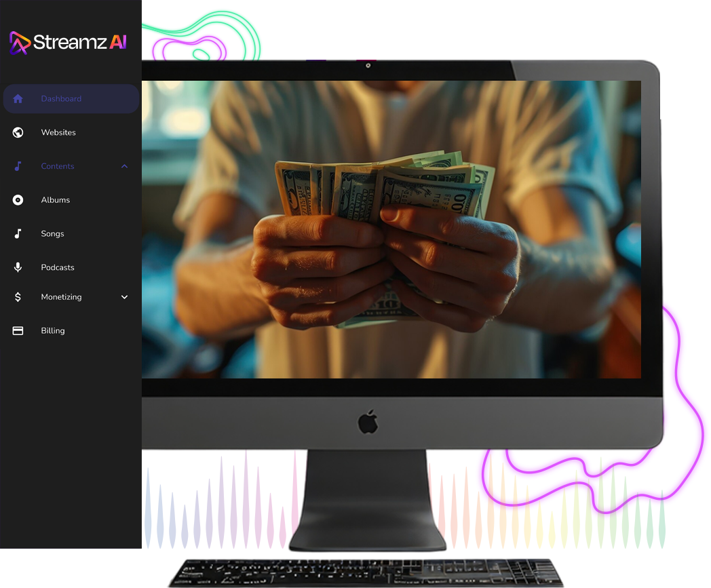
Task: Select the disc icon for Albums
Action: 18,200
